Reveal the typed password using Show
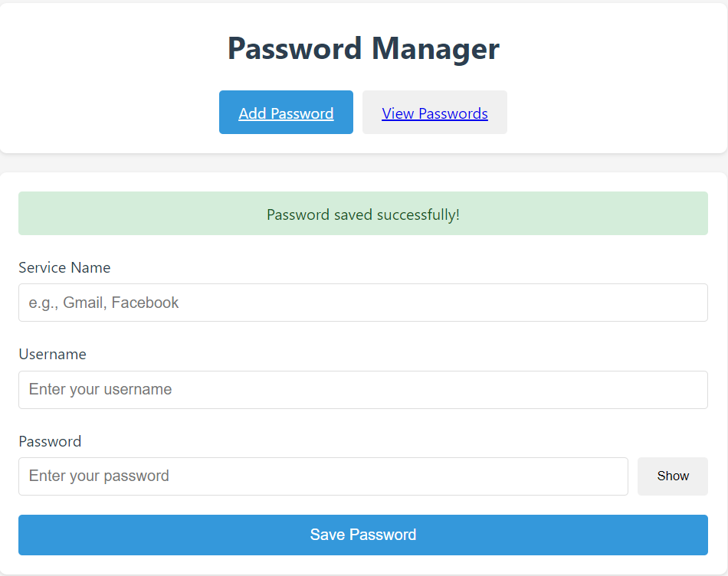728x576 pixels. coord(672,476)
